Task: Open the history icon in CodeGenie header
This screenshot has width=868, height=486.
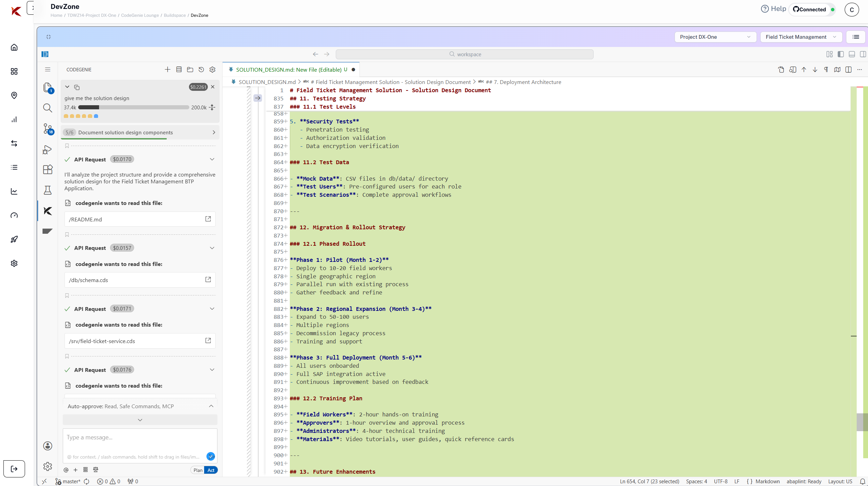Action: (x=201, y=70)
